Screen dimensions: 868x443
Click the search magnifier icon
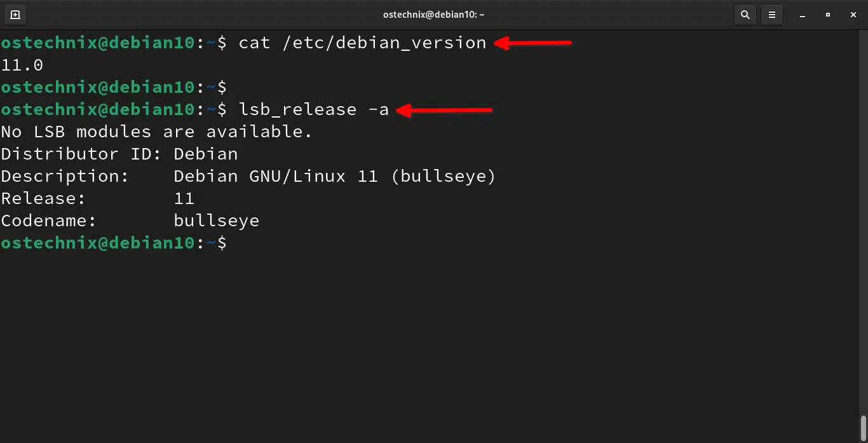[x=745, y=14]
